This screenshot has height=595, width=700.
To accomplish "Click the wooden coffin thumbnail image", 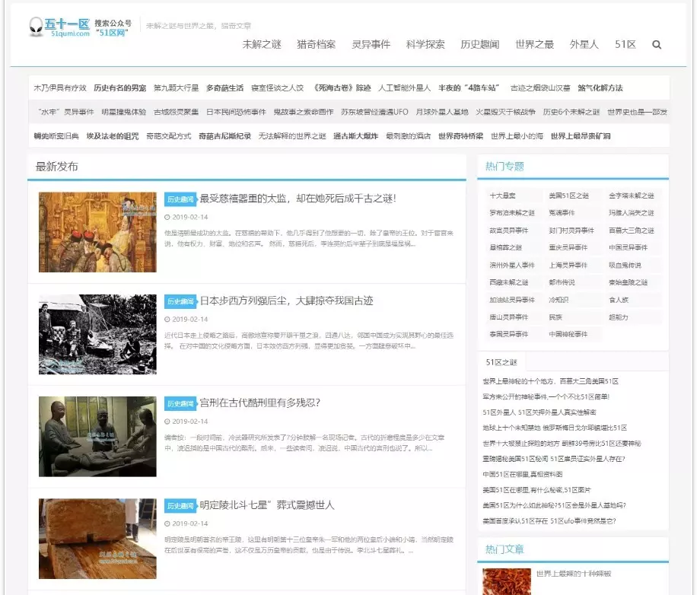I will coord(97,539).
